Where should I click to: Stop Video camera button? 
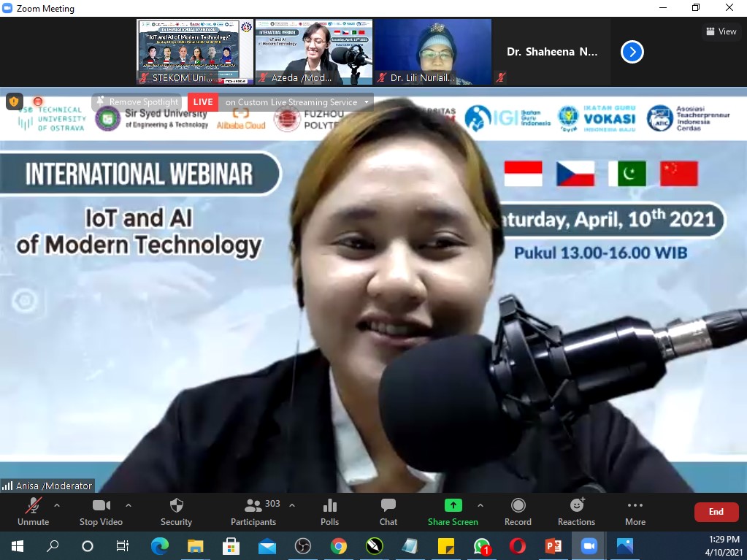pos(101,512)
